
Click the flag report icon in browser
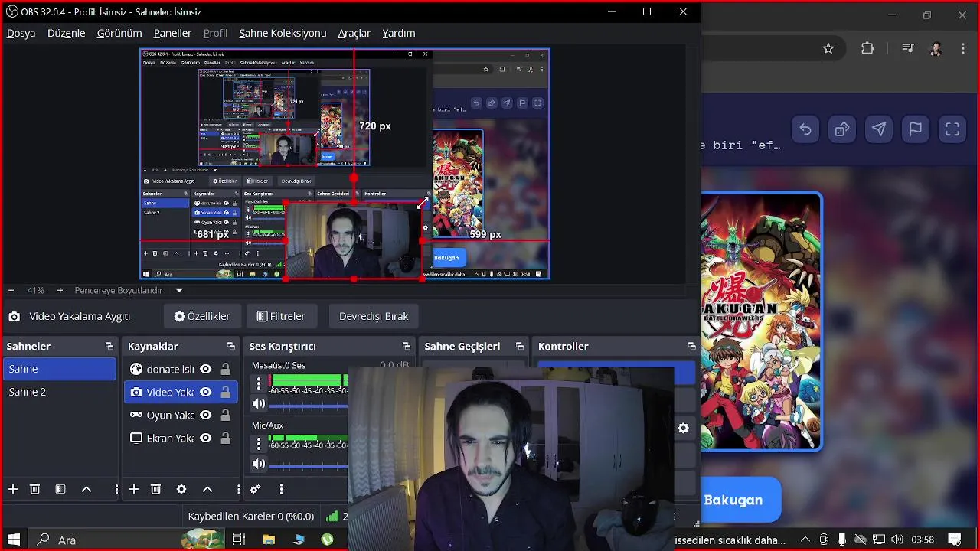click(916, 129)
